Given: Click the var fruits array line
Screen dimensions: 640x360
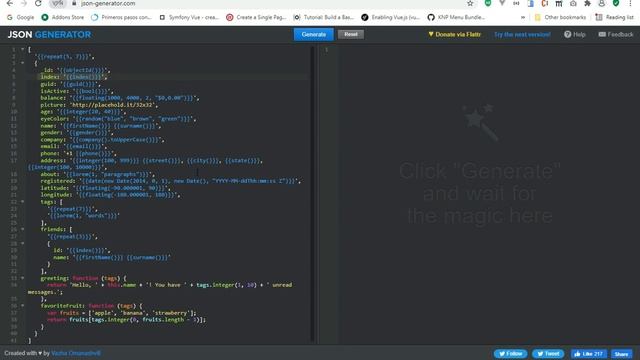Looking at the screenshot, I should 122,313.
